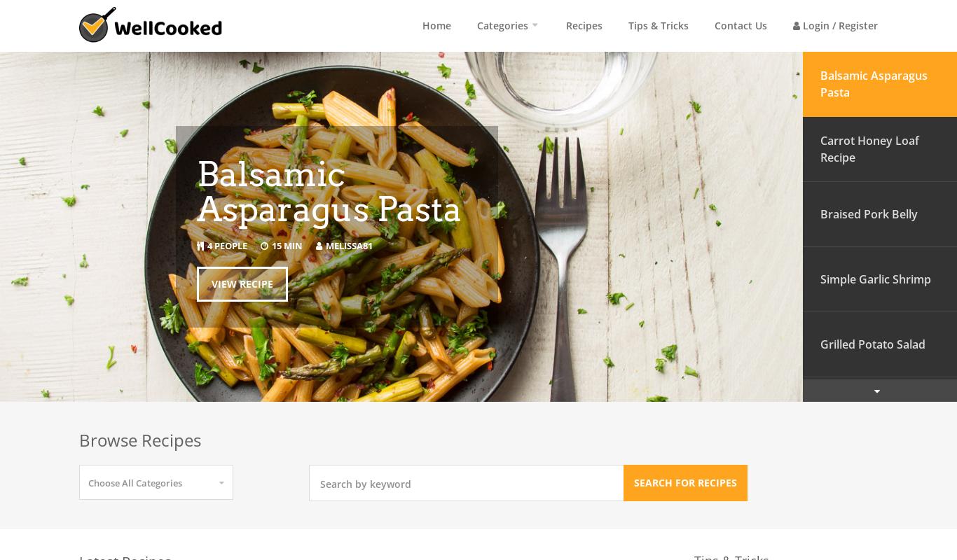Show more recipes with the slider down arrow
The height and width of the screenshot is (560, 957).
[x=877, y=391]
